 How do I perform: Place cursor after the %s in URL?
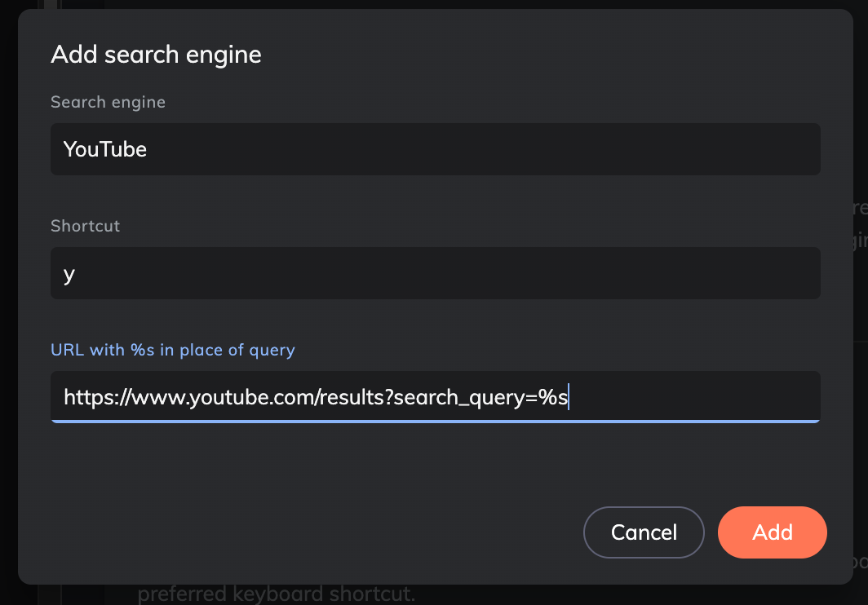coord(569,396)
